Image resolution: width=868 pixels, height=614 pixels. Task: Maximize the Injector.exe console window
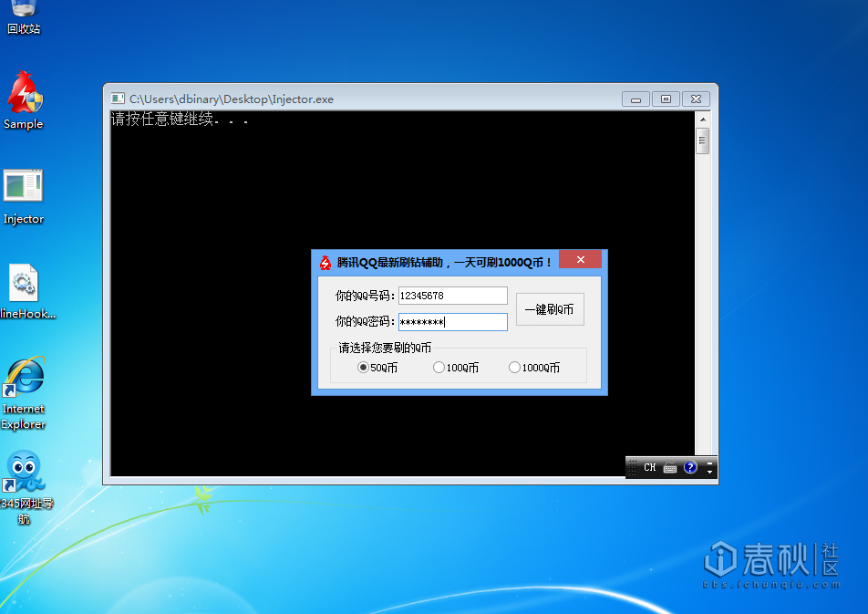tap(666, 99)
